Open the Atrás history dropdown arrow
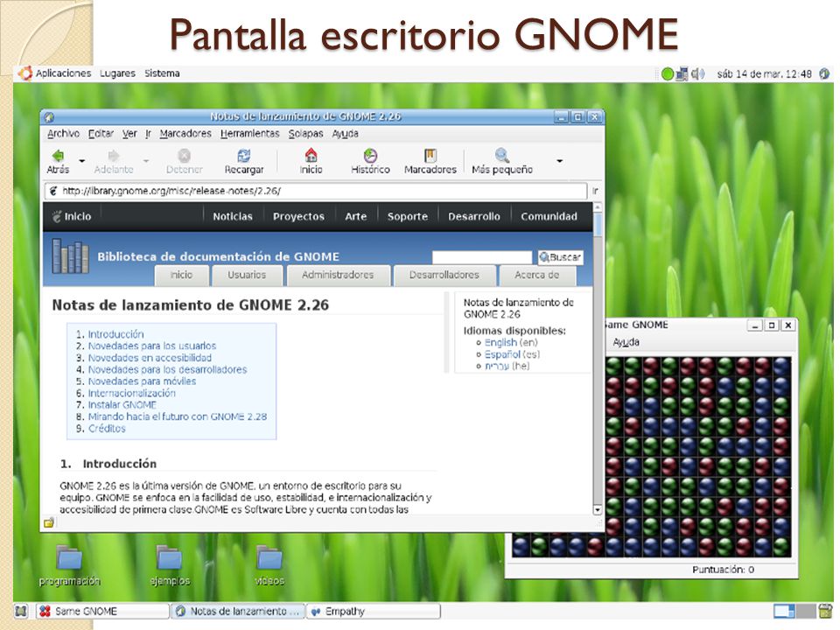The image size is (840, 630). (x=82, y=161)
